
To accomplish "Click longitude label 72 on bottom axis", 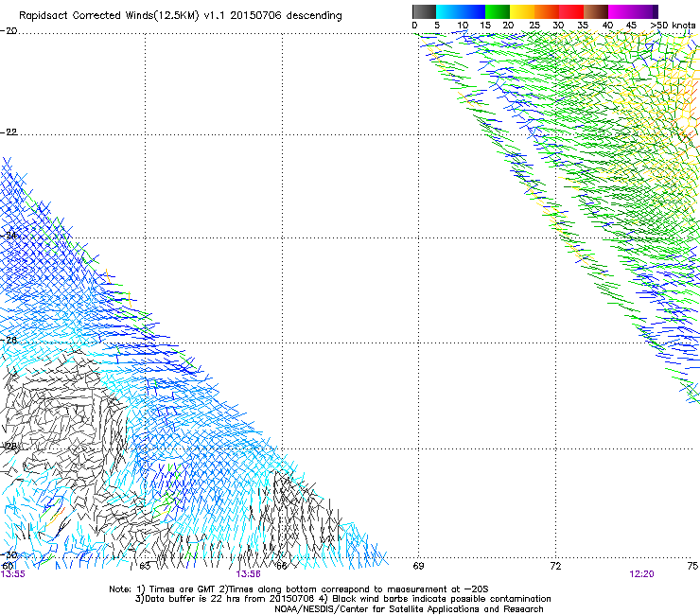I will pos(555,566).
